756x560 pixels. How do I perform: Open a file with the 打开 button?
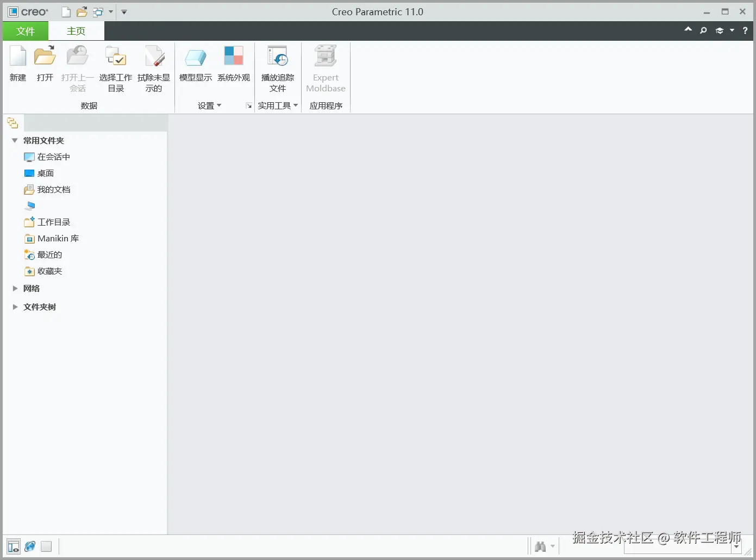coord(45,64)
